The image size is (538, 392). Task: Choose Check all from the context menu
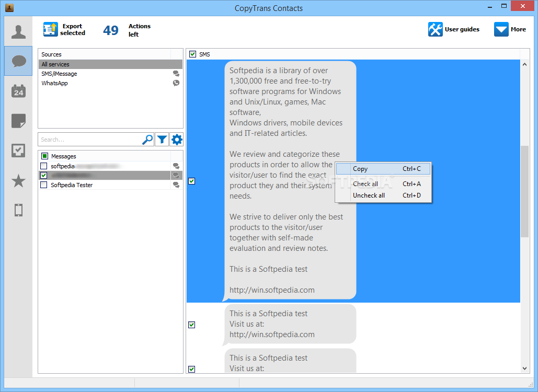[383, 184]
